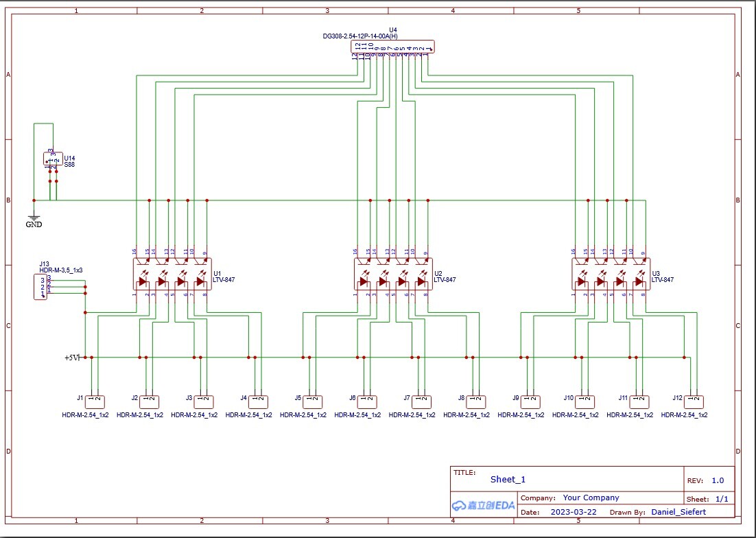The height and width of the screenshot is (538, 756).
Task: Click the Your Company field
Action: 591,498
